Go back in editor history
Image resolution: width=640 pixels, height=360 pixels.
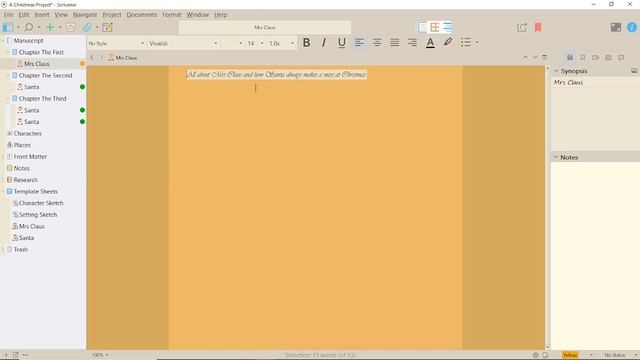click(92, 58)
